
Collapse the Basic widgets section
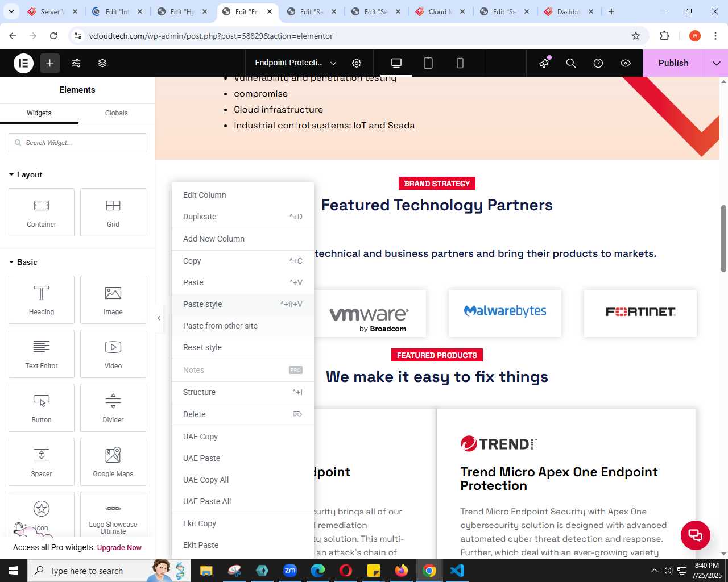(x=23, y=263)
